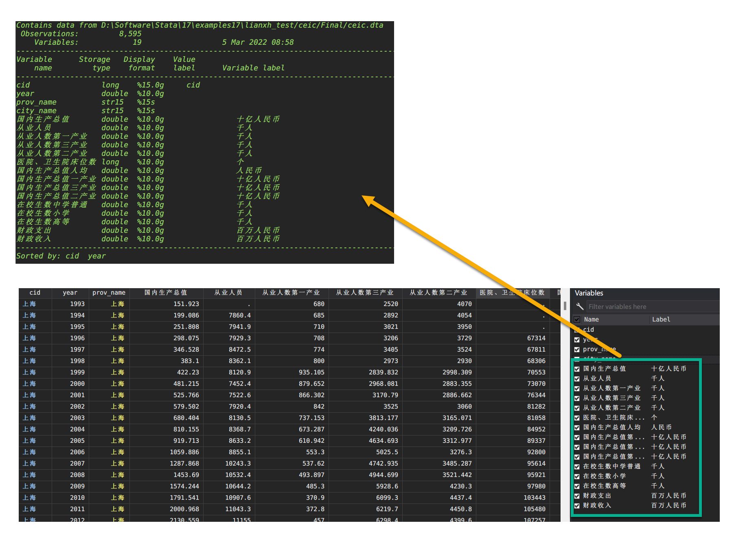This screenshot has height=534, width=756.
Task: Select the 国内生产总值 column header in data grid
Action: pos(166,293)
